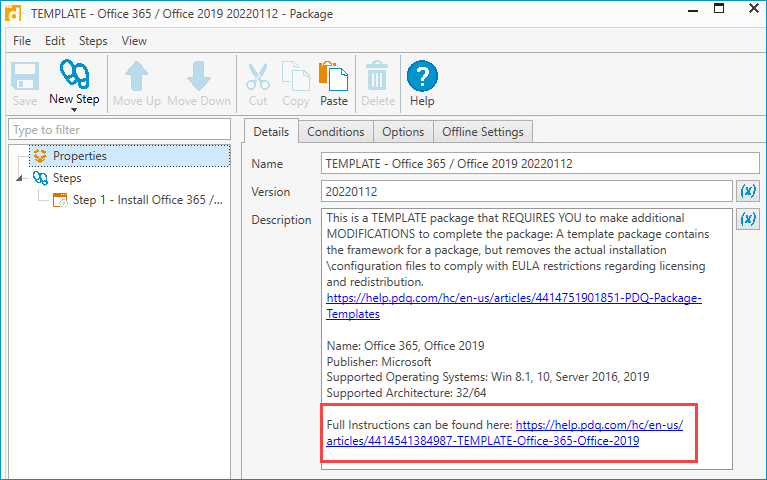Click 'Name: Office 365, Office 2019' line
The height and width of the screenshot is (480, 767).
pos(405,345)
